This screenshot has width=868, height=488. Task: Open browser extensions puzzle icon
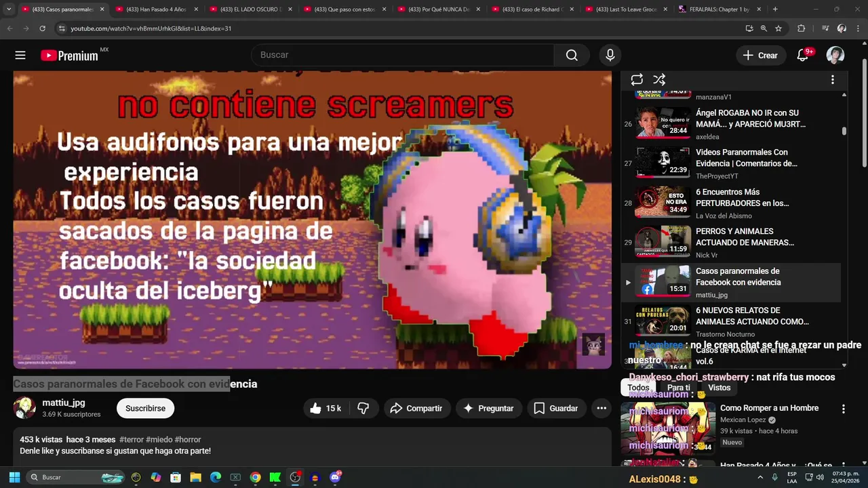tap(802, 28)
